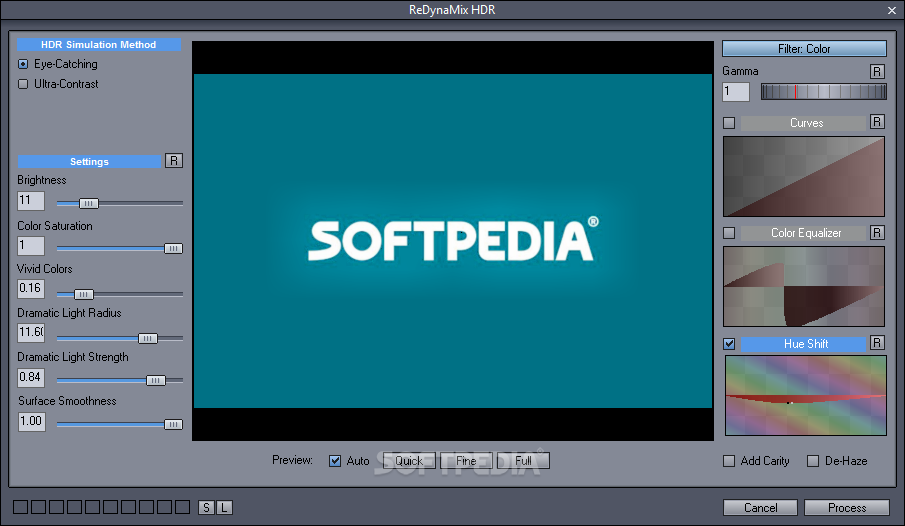Reset Color Equalizer with its R button
The height and width of the screenshot is (526, 905).
point(877,232)
